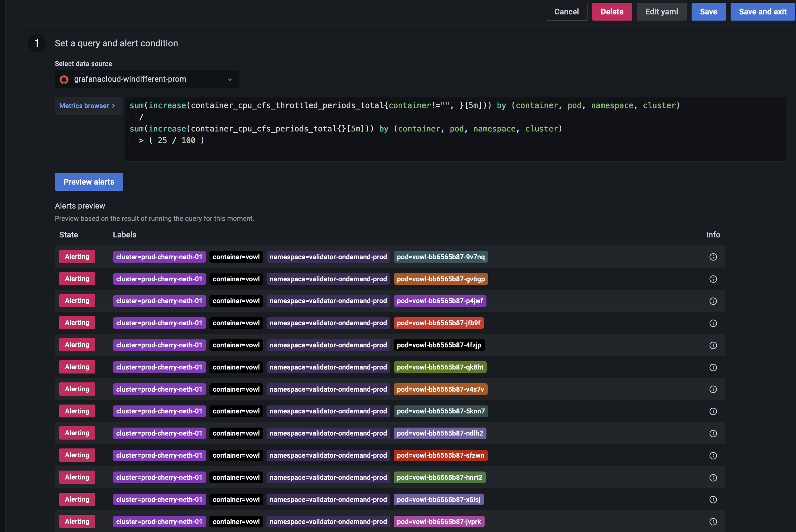Click Preview alerts button
This screenshot has height=532, width=796.
[x=89, y=182]
